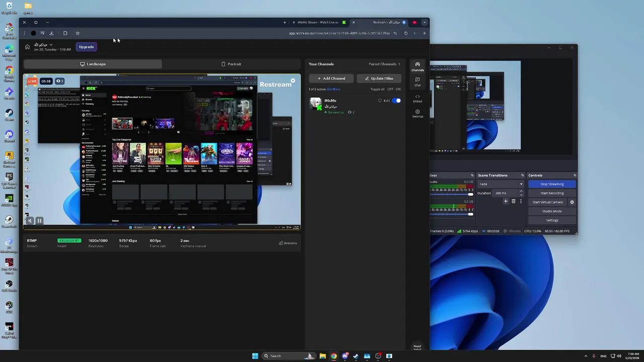Pop out the Scene Transitions dock in OBS

(522, 175)
